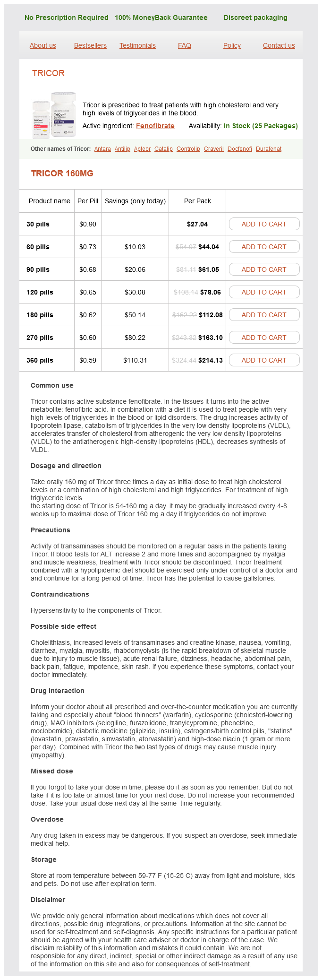Add the 30 pills pack to cart
Image resolution: width=322 pixels, height=980 pixels.
pyautogui.click(x=264, y=224)
